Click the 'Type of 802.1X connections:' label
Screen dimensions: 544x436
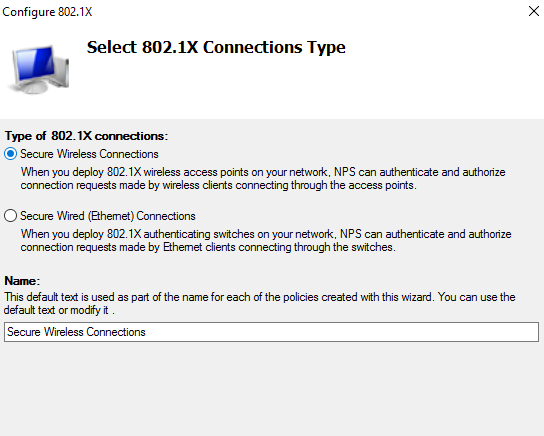click(x=86, y=136)
